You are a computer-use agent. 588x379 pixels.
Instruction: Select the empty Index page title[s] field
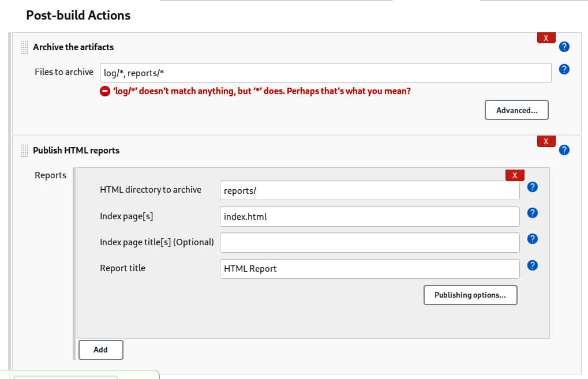click(x=369, y=242)
